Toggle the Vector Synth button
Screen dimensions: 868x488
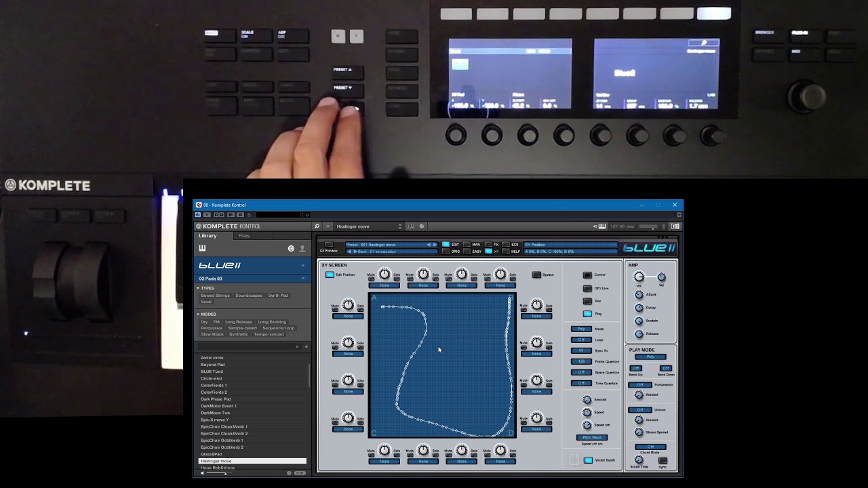588,460
